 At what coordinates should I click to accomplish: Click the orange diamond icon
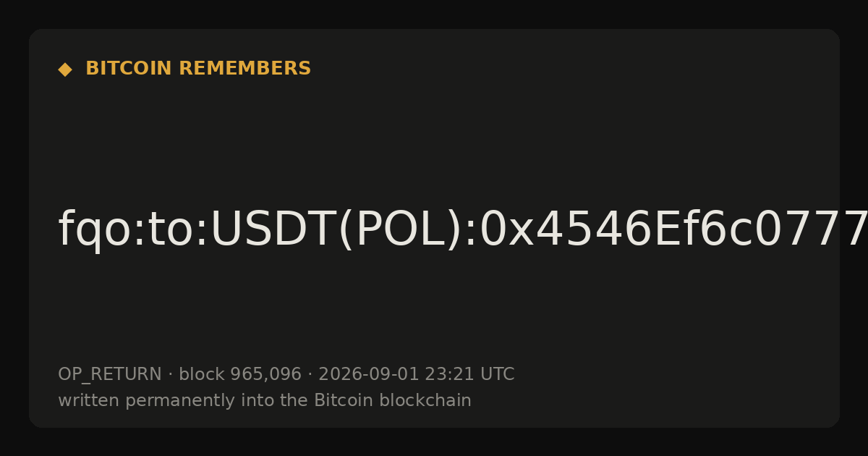(x=65, y=69)
